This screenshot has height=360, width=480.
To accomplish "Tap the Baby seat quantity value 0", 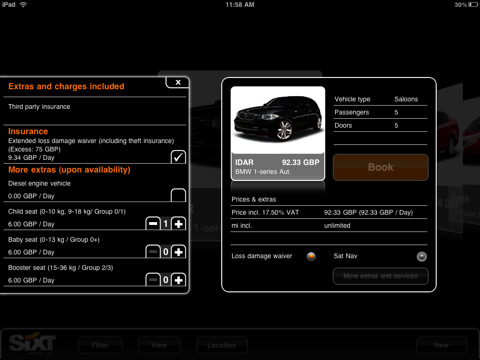I will click(x=166, y=252).
